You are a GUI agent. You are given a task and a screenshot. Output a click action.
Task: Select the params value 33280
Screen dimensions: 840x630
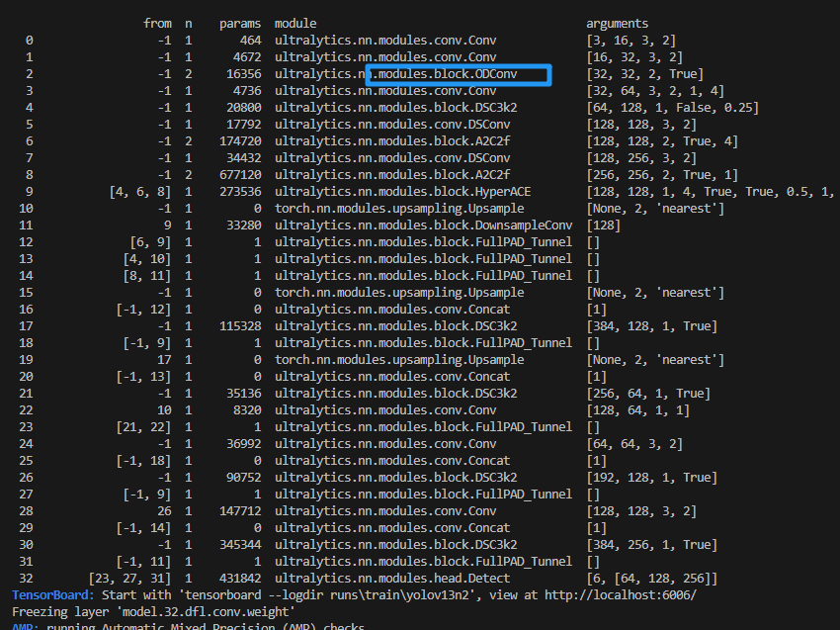point(244,225)
